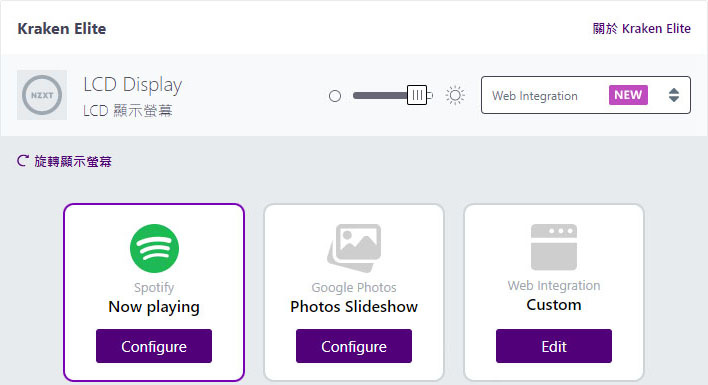Click the Photos Slideshow label
The image size is (708, 385).
point(354,306)
